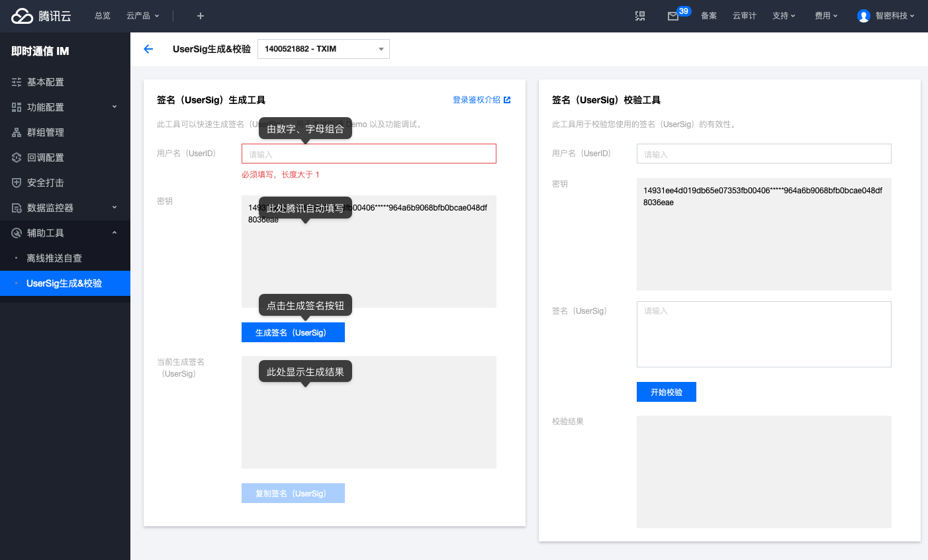Open the message mailbox icon
Screen dimensions: 928x560
point(673,17)
